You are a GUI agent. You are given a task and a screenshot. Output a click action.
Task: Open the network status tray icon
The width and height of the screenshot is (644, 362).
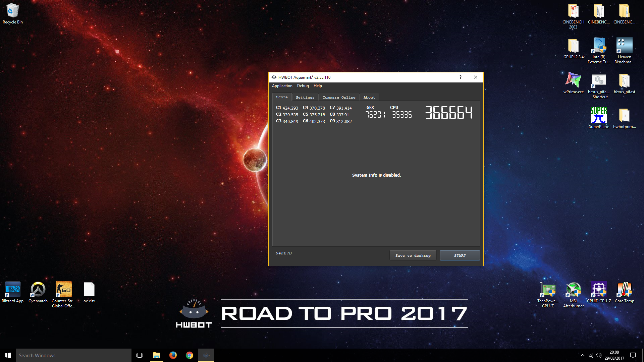coord(591,355)
